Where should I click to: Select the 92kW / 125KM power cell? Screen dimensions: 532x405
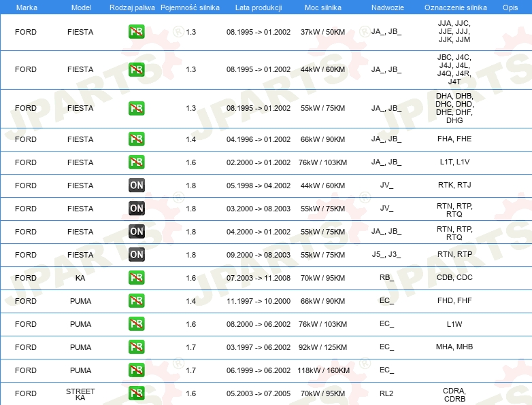322,347
